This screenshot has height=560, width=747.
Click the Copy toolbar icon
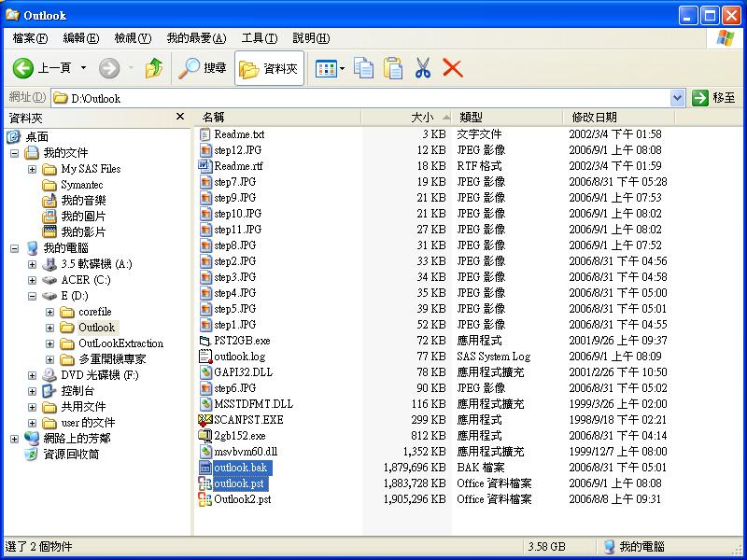[x=363, y=68]
